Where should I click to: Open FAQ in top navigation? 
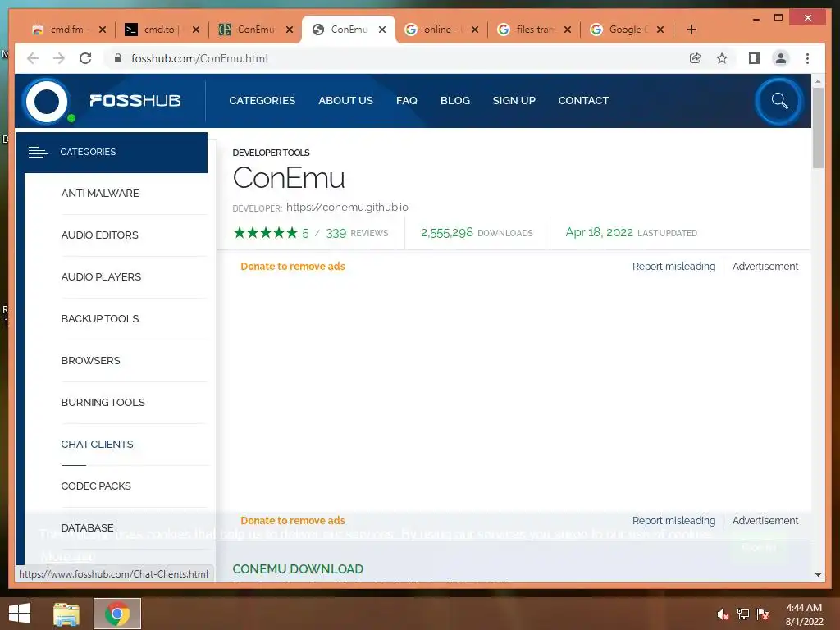407,101
